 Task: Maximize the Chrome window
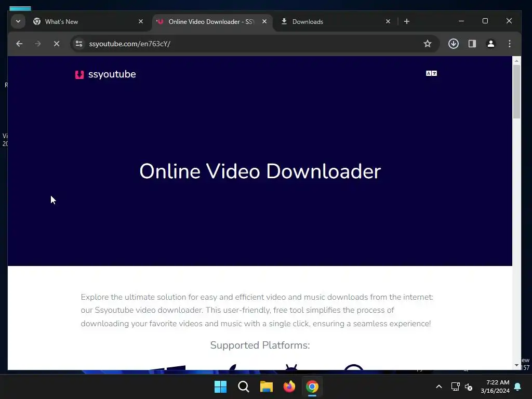(485, 21)
